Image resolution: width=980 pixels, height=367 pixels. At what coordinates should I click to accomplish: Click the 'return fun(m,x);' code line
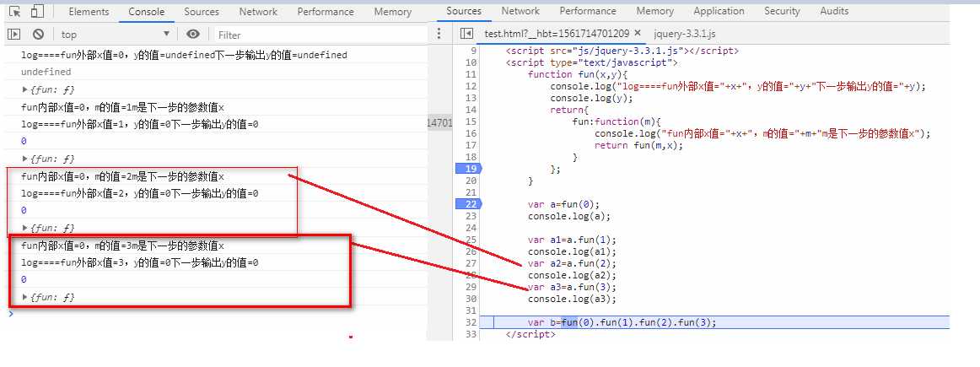click(638, 145)
